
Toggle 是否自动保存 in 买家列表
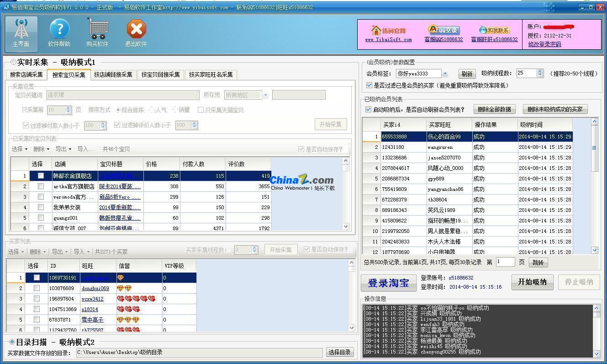(x=307, y=250)
